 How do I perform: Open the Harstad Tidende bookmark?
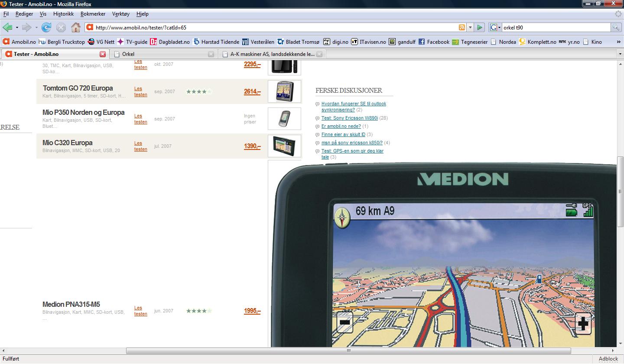(x=216, y=42)
